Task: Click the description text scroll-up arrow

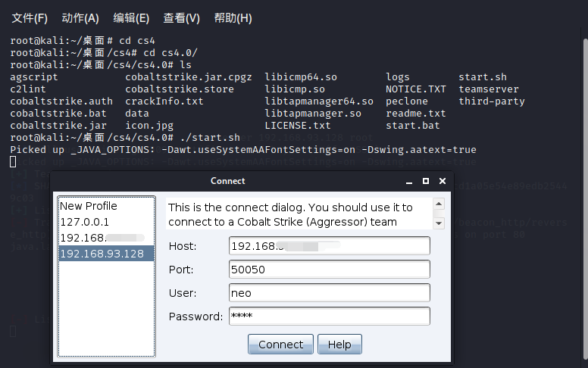Action: 439,204
